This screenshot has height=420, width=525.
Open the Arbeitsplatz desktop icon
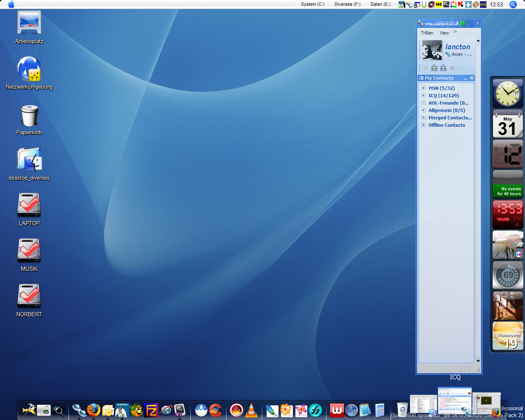29,23
